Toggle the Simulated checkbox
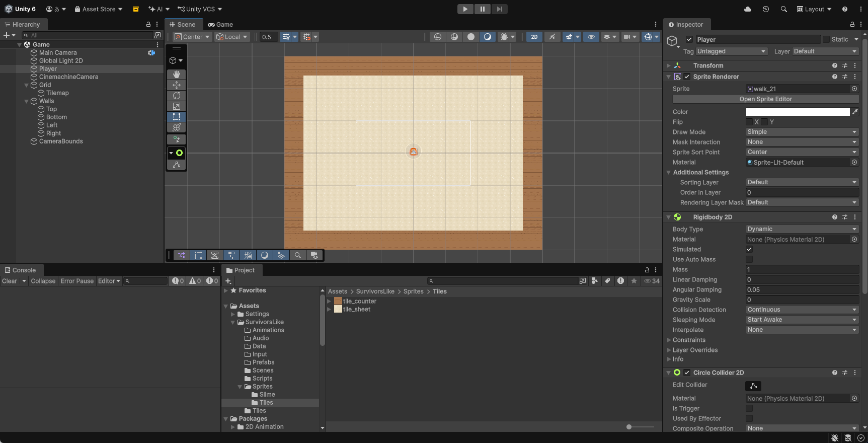 [749, 249]
